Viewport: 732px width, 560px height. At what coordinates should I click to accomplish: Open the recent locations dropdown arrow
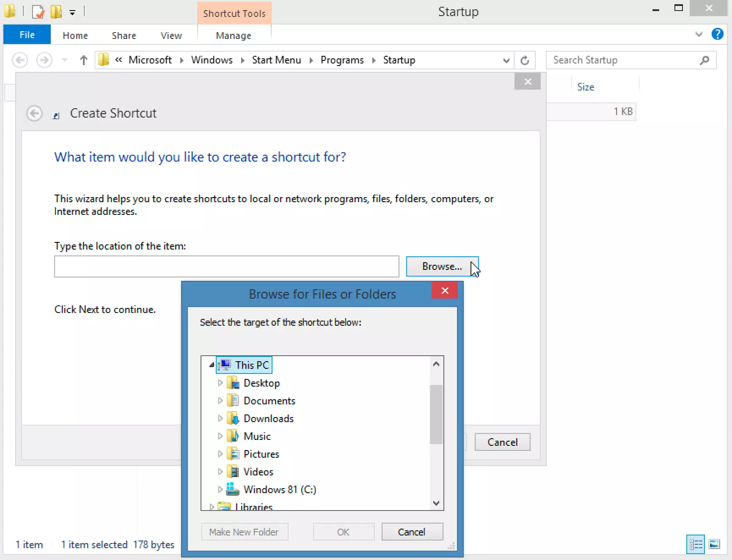[65, 60]
